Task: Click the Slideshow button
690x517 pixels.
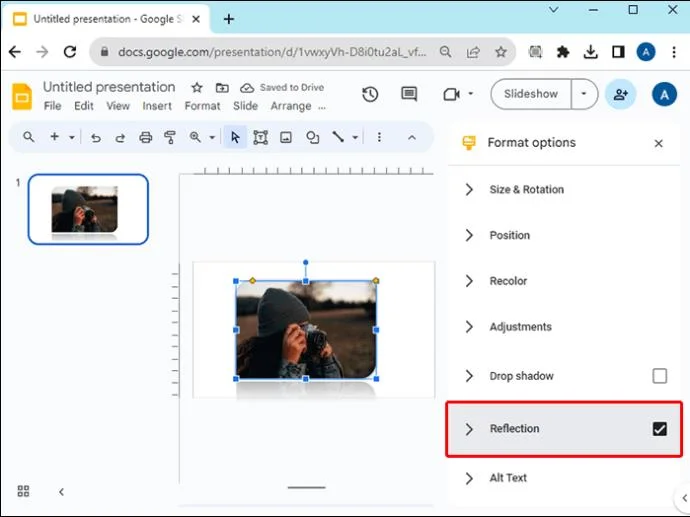Action: tap(531, 94)
